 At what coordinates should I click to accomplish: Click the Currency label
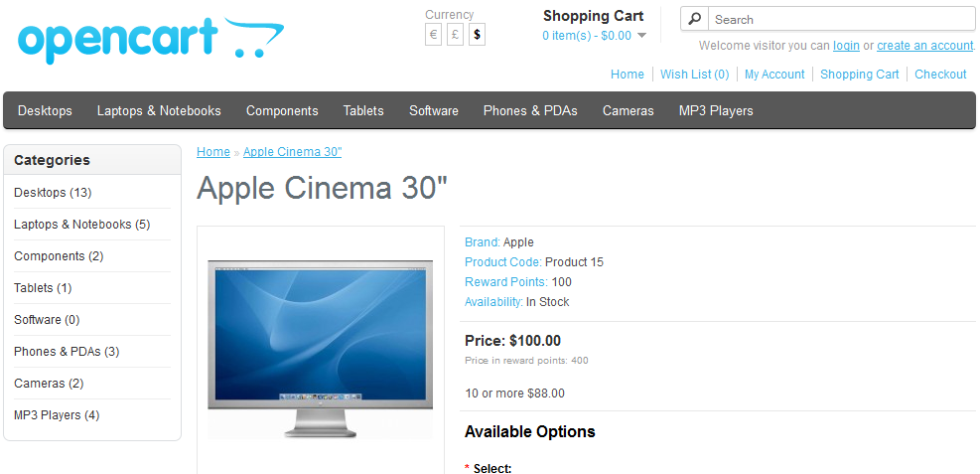point(450,14)
